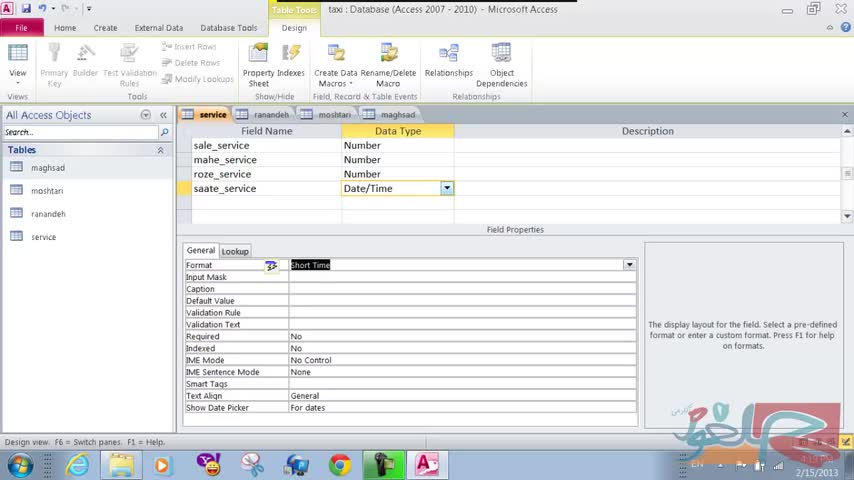Click the Caption property field

[x=462, y=289]
